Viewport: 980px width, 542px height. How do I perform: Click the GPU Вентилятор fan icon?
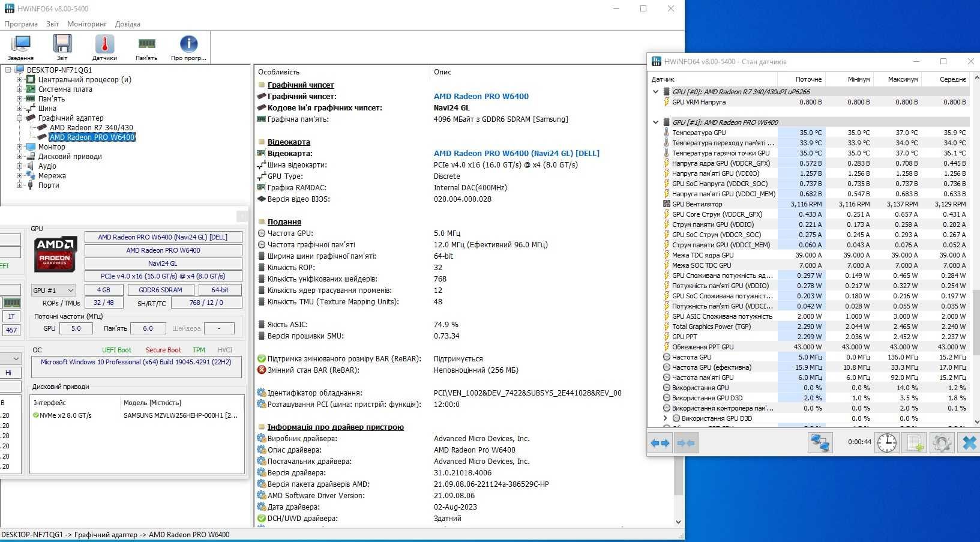pos(666,204)
